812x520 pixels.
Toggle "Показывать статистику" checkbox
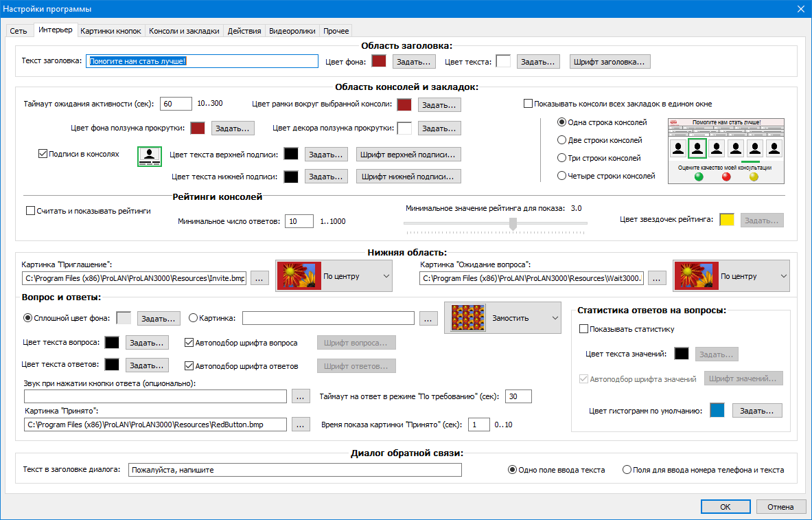point(584,329)
